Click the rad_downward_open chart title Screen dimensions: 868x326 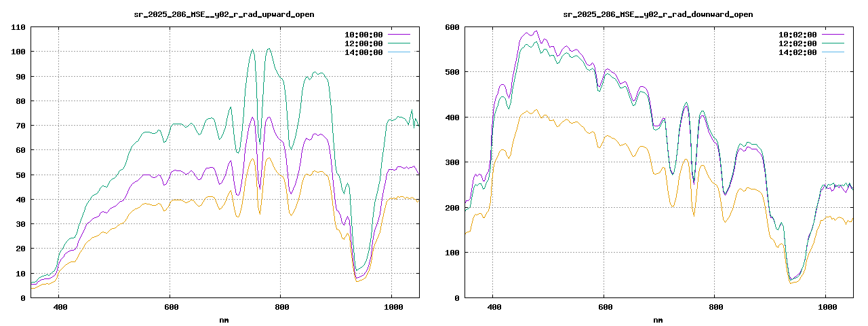tap(658, 14)
